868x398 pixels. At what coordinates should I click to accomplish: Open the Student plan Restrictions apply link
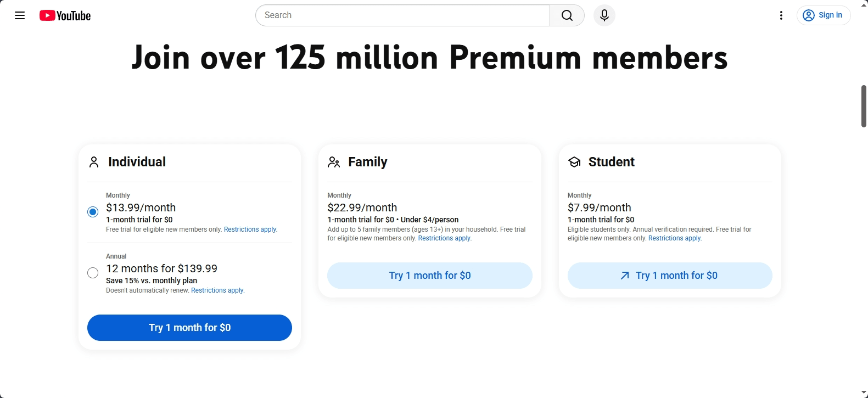(x=674, y=238)
